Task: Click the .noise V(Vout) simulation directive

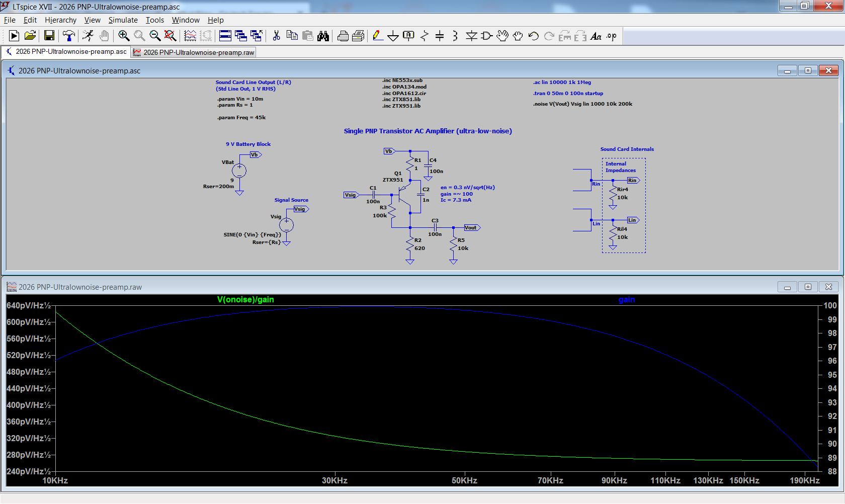Action: 582,104
